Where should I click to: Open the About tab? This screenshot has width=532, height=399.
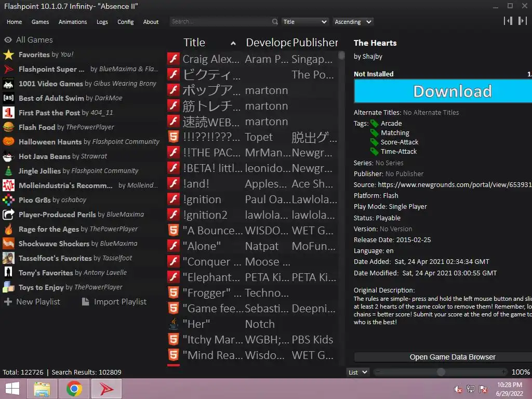point(151,22)
